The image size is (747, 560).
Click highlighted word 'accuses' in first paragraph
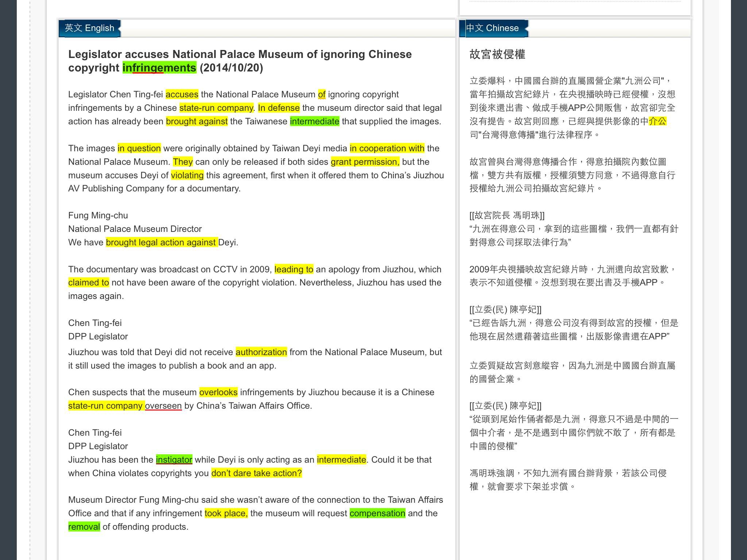click(182, 94)
